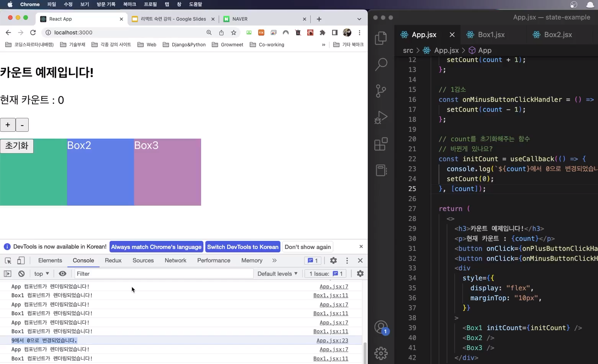Viewport: 598px width, 364px height.
Task: Open VS Code Explorer files icon
Action: pyautogui.click(x=381, y=38)
